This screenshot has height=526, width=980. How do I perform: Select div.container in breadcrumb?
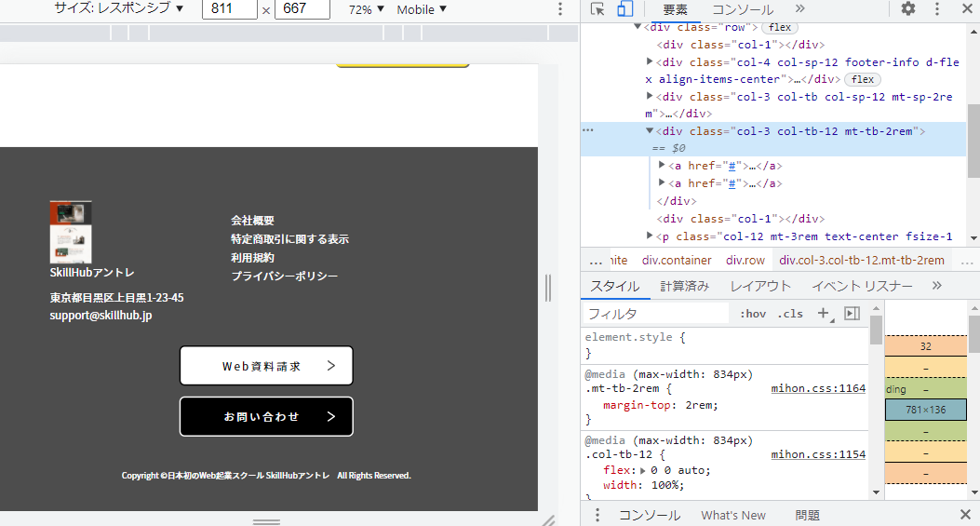pos(677,260)
